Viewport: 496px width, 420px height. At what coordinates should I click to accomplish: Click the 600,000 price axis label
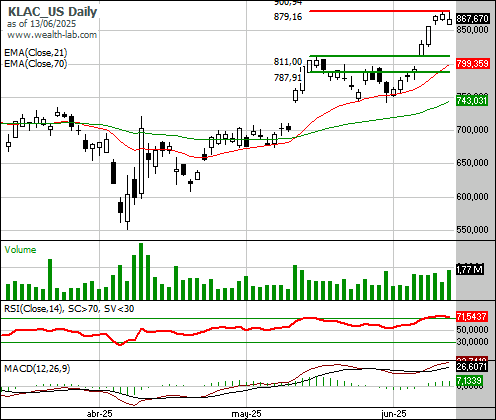[473, 197]
